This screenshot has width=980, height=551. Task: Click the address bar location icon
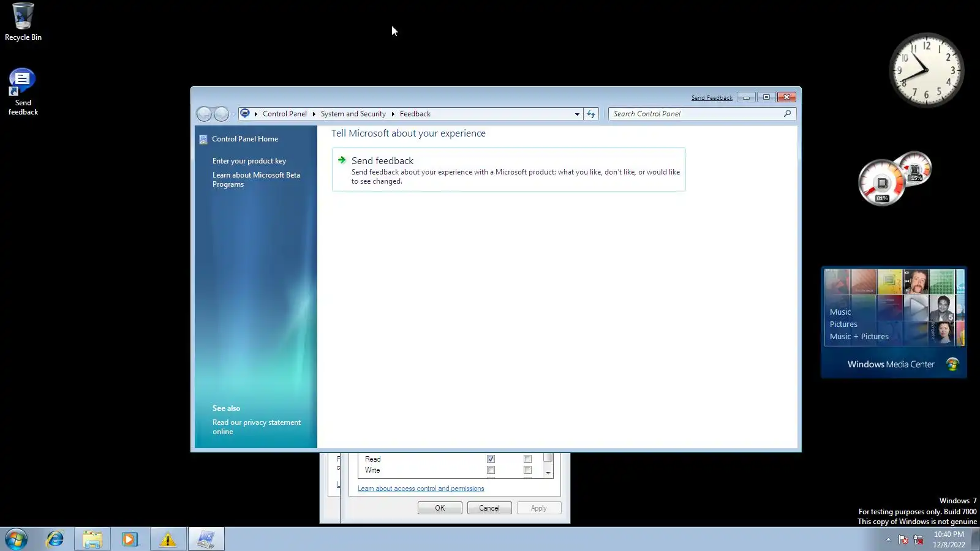click(245, 113)
